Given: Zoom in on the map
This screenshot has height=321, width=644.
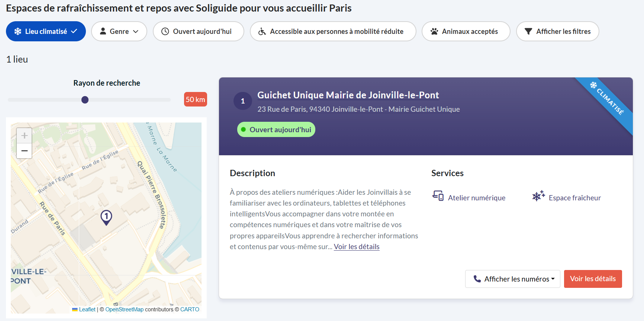Looking at the screenshot, I should coord(24,136).
